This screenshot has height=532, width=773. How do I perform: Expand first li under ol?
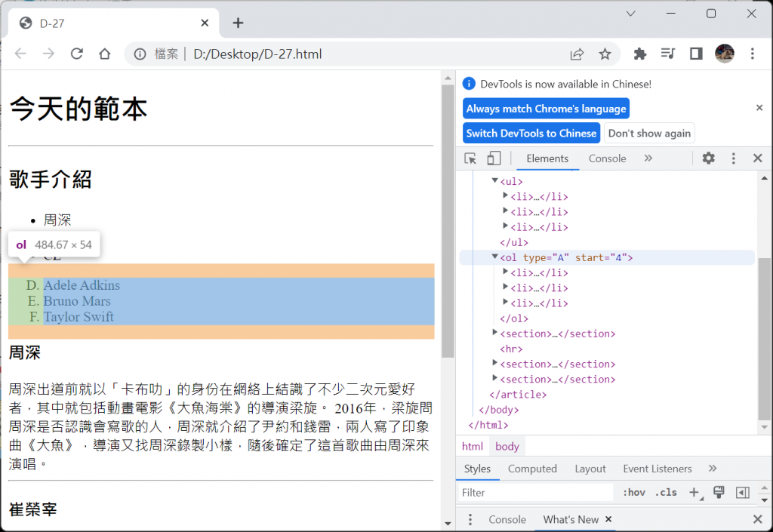[505, 272]
